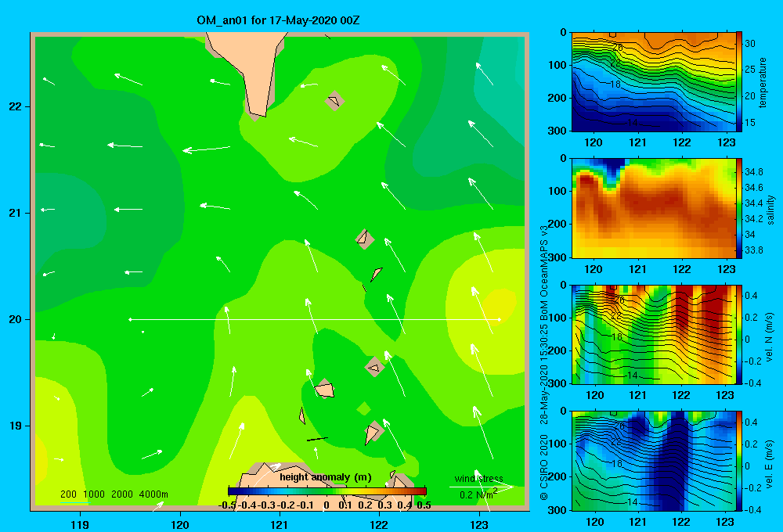Click the '33.8' tick on salinity scale
783x532 pixels.
(753, 250)
